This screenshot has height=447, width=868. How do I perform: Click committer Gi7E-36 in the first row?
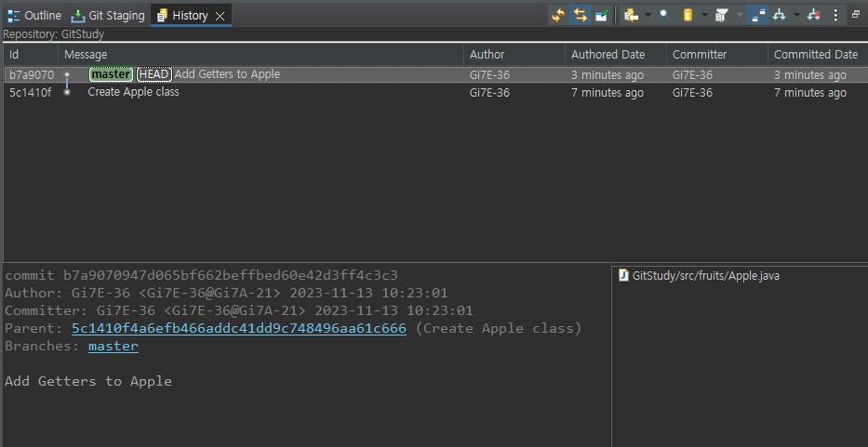692,74
